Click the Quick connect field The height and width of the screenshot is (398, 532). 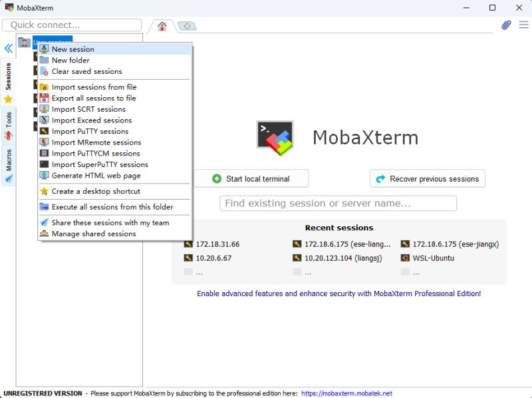point(72,25)
